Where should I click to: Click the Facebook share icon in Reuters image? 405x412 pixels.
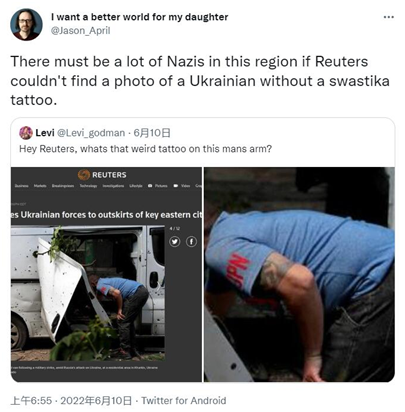[191, 241]
